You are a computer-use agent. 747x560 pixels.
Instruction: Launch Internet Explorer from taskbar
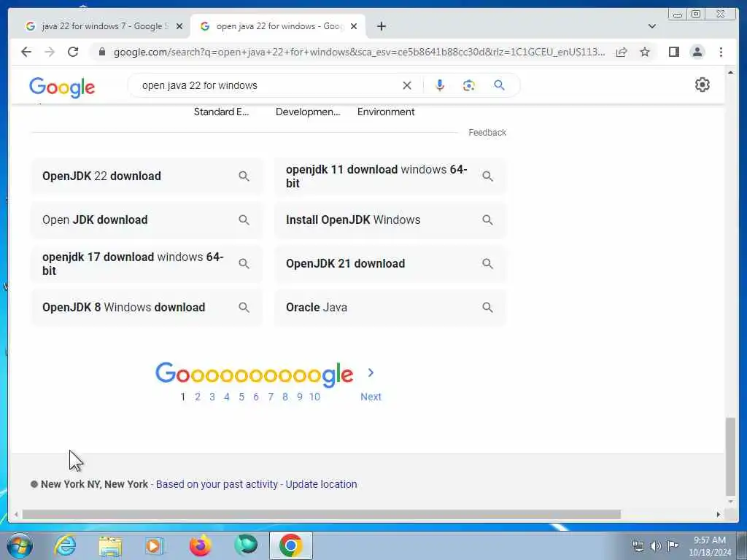click(65, 545)
